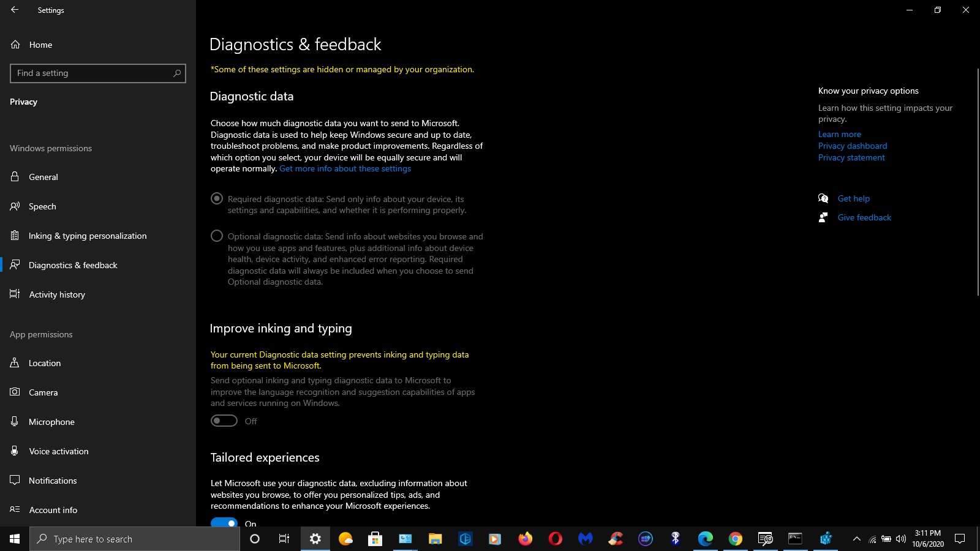Click the Camera icon in sidebar
Screen dimensions: 980x551
[x=15, y=392]
